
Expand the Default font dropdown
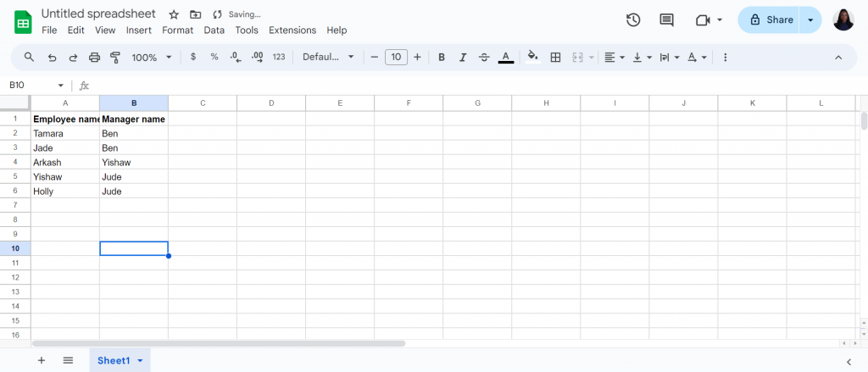click(328, 57)
